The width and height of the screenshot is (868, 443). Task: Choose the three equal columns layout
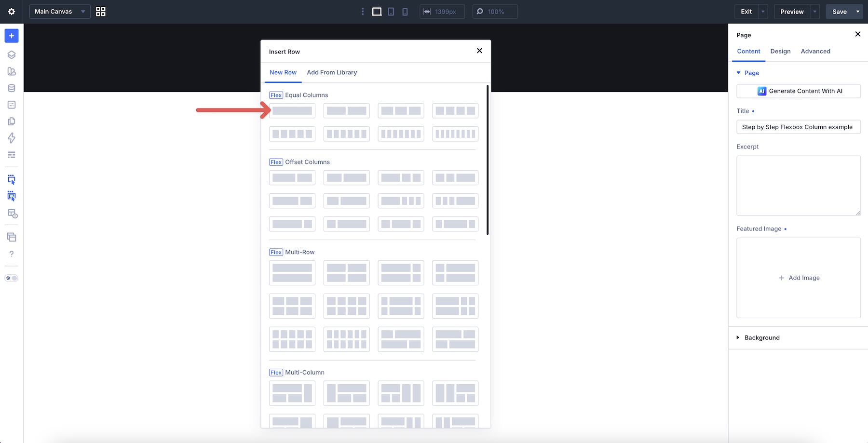tap(401, 111)
